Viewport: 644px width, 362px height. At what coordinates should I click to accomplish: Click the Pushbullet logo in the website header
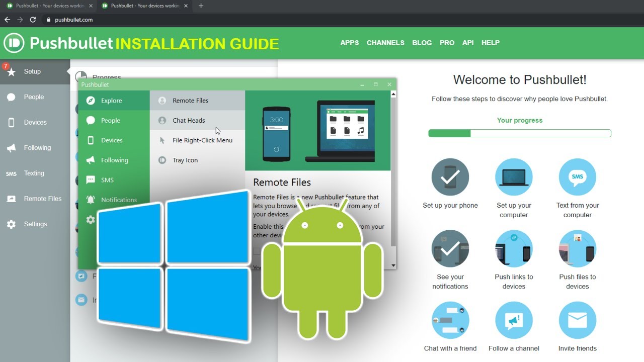(58, 43)
